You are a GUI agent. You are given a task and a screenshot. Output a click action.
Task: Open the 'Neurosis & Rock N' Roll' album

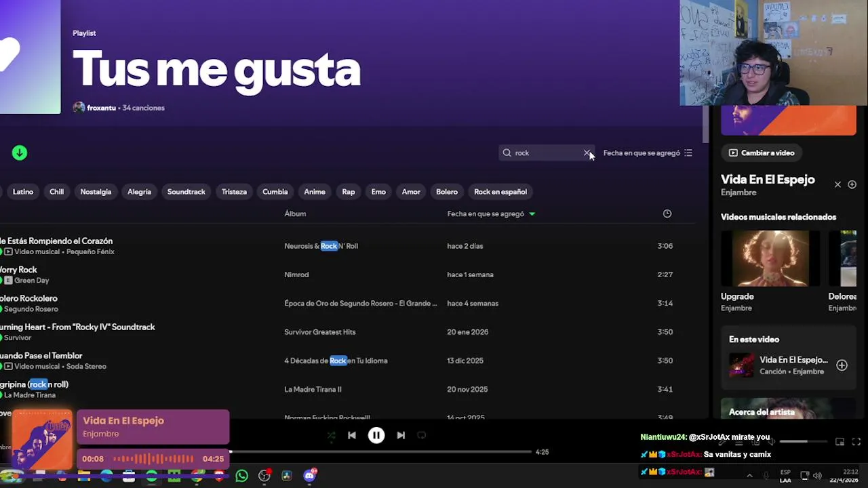pos(321,246)
